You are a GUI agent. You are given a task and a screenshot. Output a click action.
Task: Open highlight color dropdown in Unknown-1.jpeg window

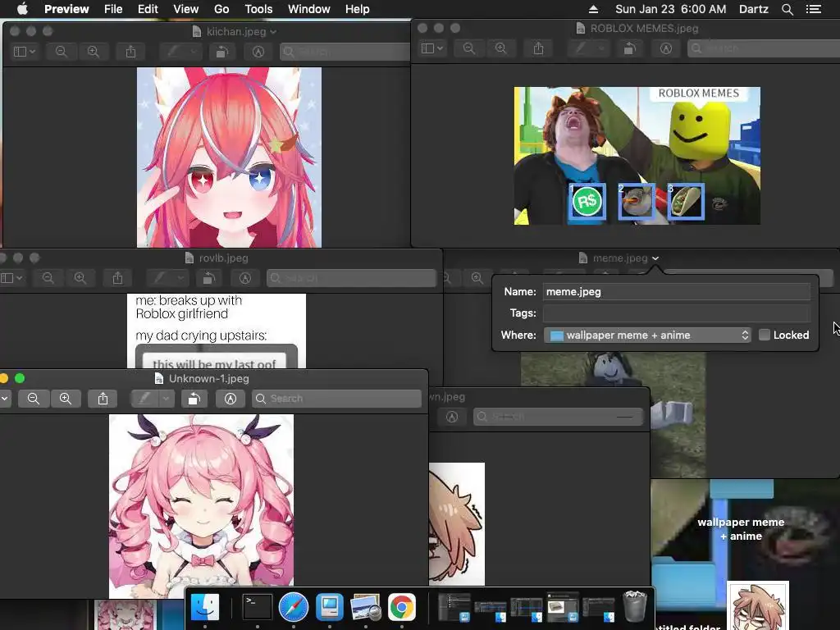(167, 399)
